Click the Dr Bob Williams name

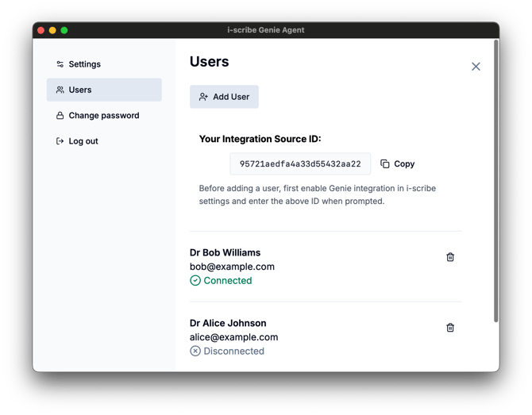tap(226, 252)
